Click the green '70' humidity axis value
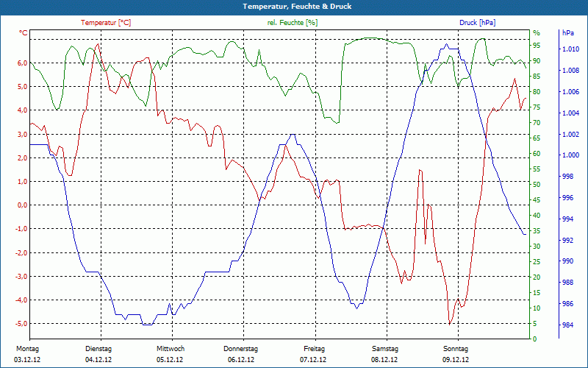Image resolution: width=588 pixels, height=368 pixels. [x=537, y=123]
